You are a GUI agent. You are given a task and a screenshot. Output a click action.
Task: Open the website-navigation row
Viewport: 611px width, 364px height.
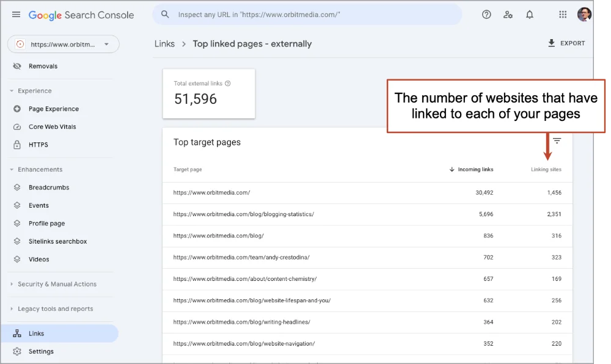pos(367,344)
